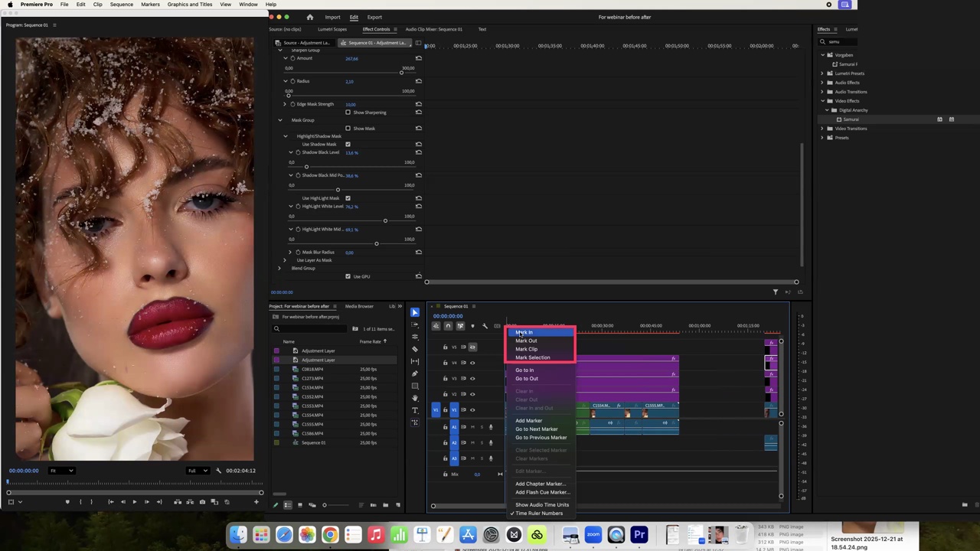Uncheck Use HighLight Mask checkbox
The width and height of the screenshot is (980, 551).
pos(348,198)
